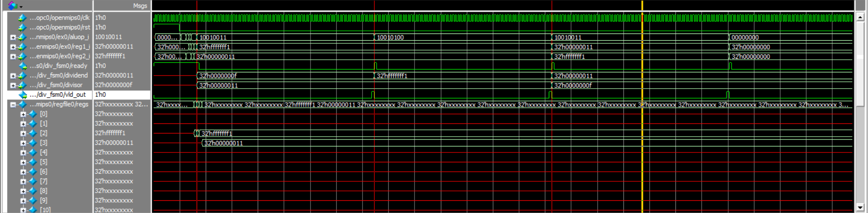Click the Msgs column header

pyautogui.click(x=140, y=6)
